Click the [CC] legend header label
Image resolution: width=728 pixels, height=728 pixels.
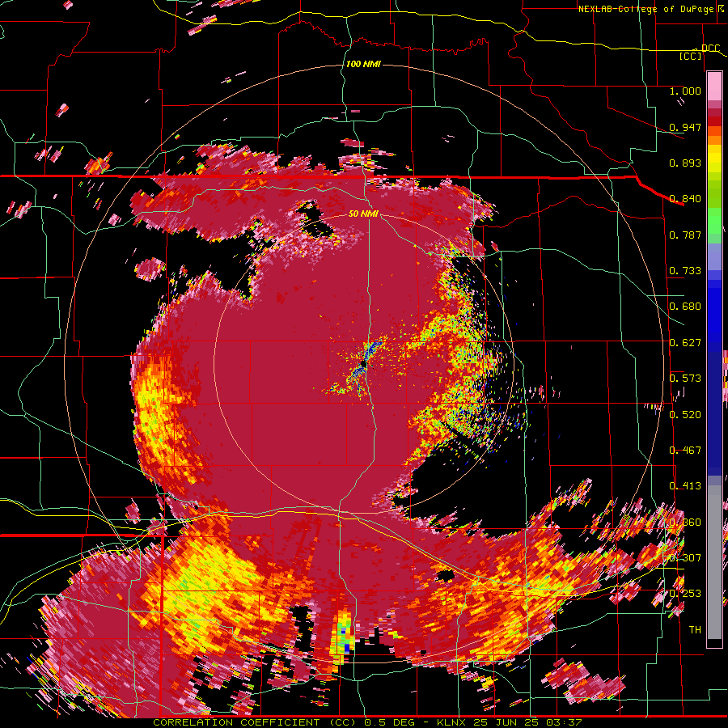coord(691,56)
